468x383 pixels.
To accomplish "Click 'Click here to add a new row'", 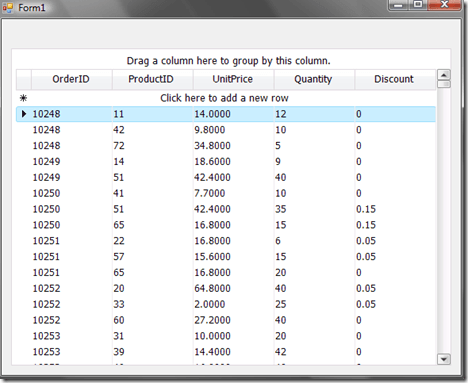I will click(x=224, y=98).
